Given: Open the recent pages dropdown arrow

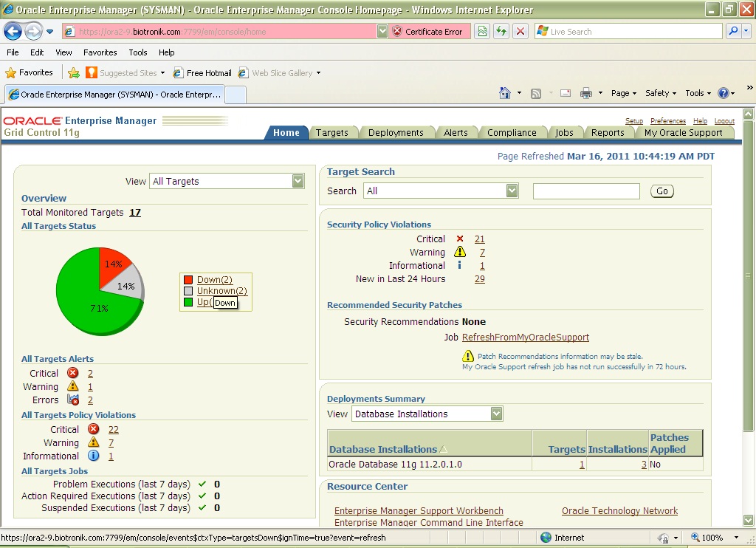Looking at the screenshot, I should [x=49, y=32].
